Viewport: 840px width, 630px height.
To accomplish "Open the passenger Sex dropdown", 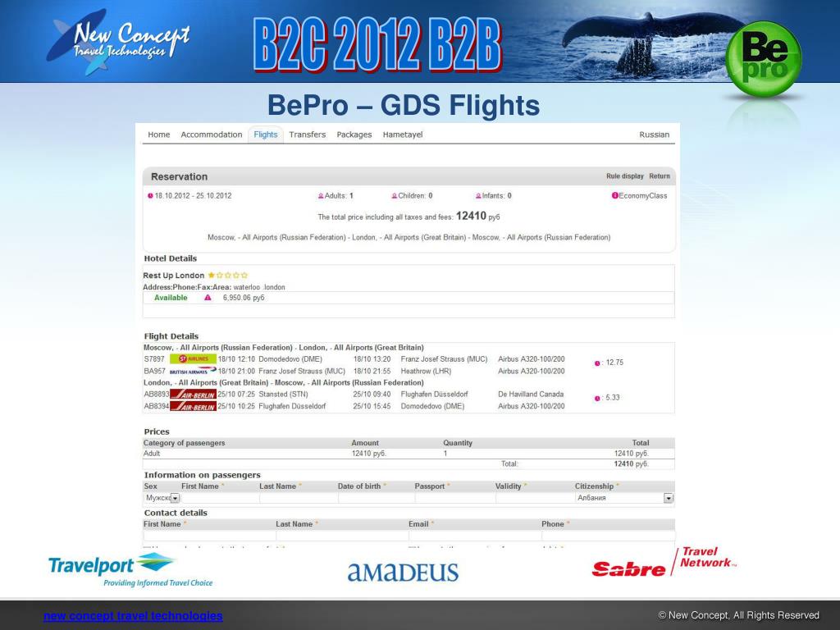I will (x=162, y=498).
